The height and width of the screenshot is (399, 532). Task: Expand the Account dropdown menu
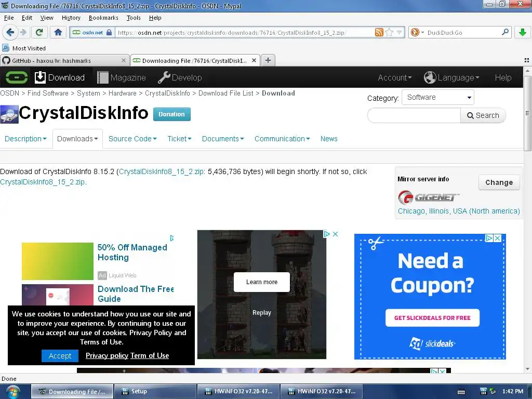click(395, 78)
